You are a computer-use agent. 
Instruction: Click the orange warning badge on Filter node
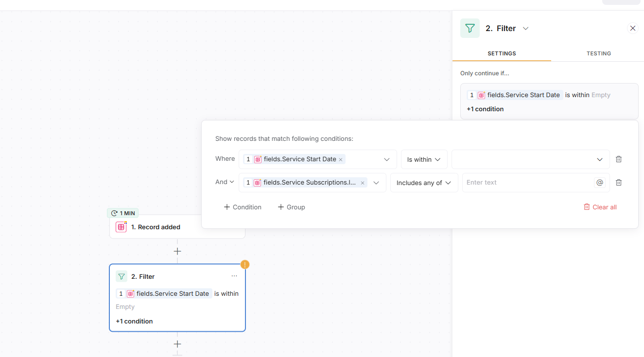[x=245, y=265]
